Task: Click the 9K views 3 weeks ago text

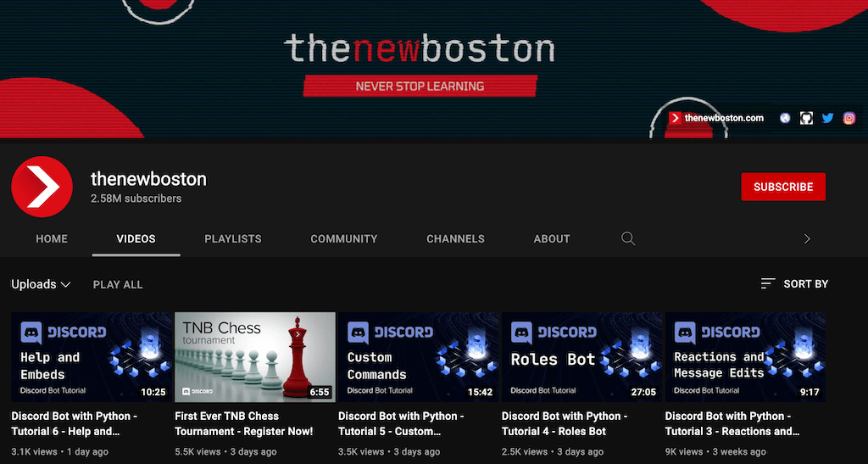Action: [715, 452]
